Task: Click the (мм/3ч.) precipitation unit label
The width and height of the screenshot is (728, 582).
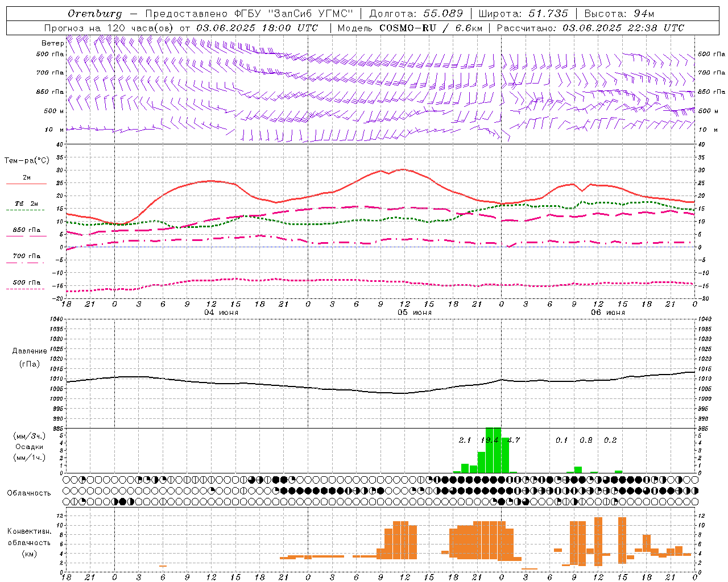Action: click(30, 436)
